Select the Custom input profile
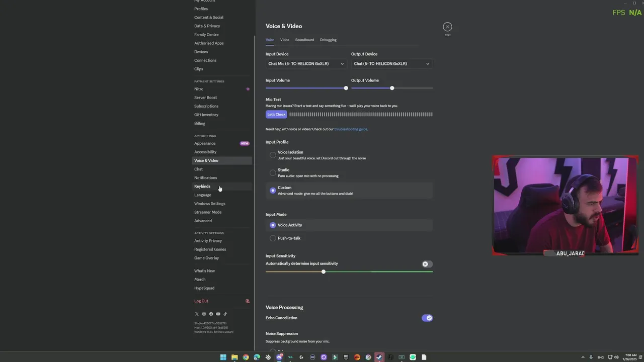The height and width of the screenshot is (362, 644). tap(349, 191)
